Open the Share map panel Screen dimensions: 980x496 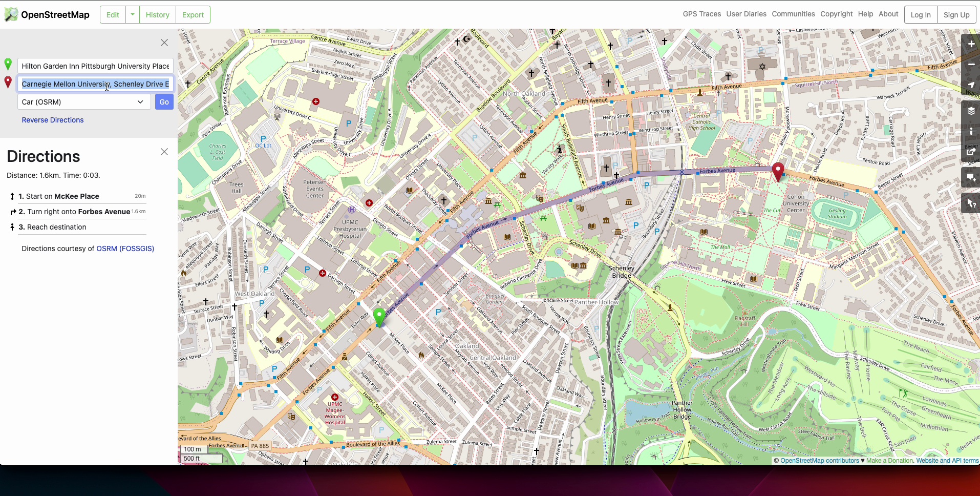pyautogui.click(x=971, y=152)
